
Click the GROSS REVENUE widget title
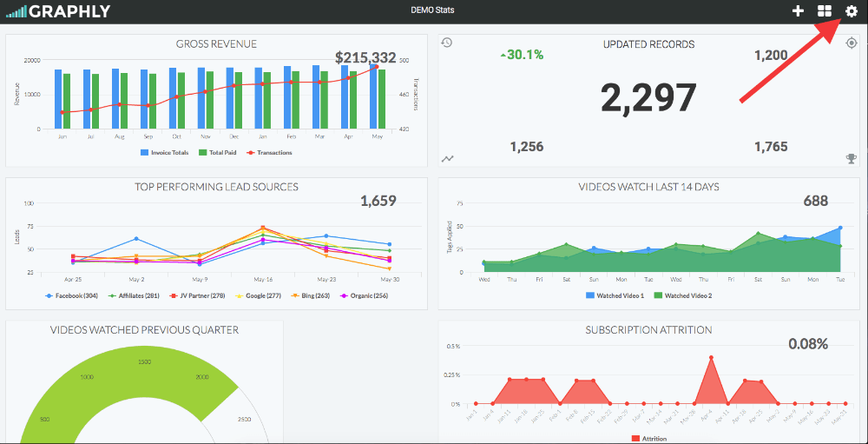coord(216,43)
